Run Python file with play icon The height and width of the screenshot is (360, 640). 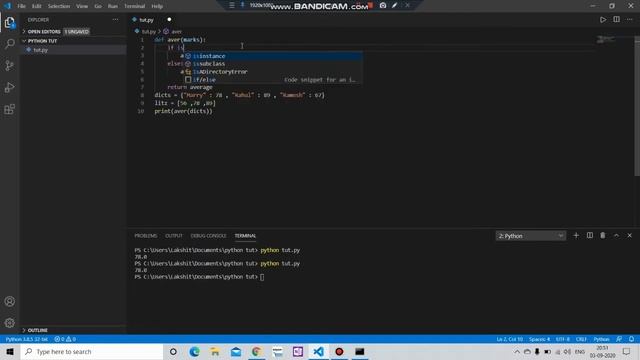603,20
